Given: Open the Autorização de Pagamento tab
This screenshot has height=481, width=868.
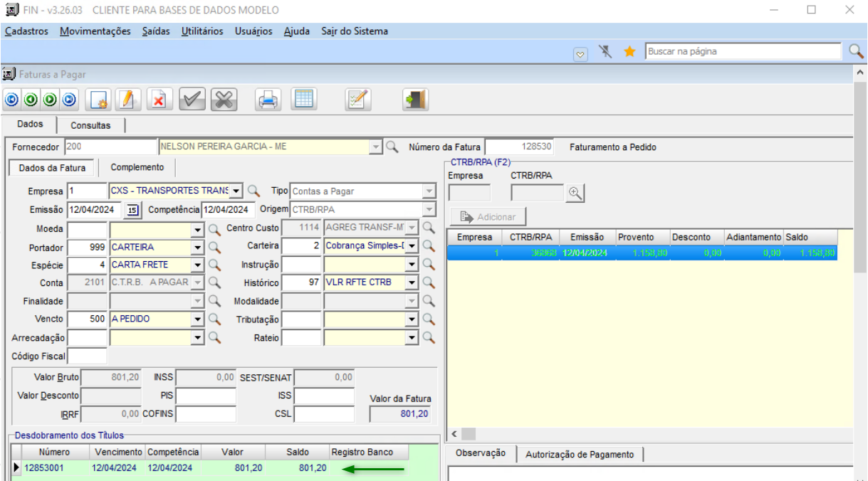Looking at the screenshot, I should point(580,454).
